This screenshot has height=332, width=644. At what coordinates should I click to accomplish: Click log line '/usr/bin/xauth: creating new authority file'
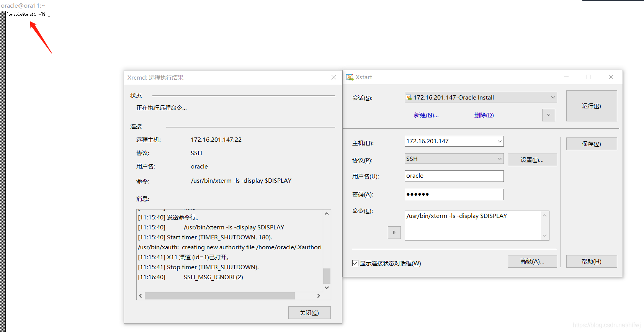tap(230, 247)
